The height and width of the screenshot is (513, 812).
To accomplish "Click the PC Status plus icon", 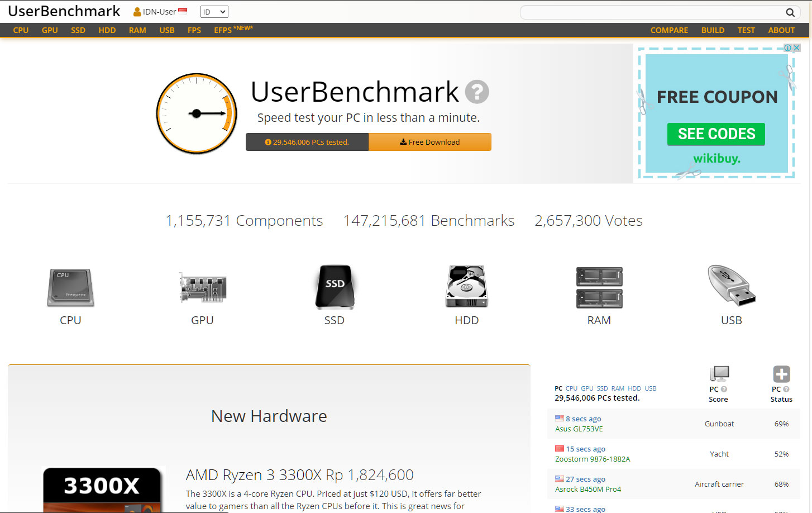I will (x=781, y=373).
